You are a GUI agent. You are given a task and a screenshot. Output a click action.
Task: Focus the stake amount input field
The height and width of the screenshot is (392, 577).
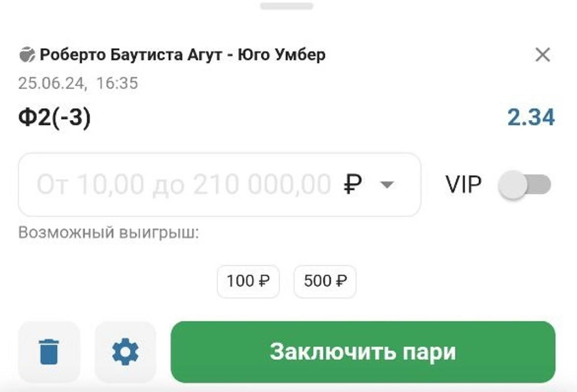(x=219, y=185)
